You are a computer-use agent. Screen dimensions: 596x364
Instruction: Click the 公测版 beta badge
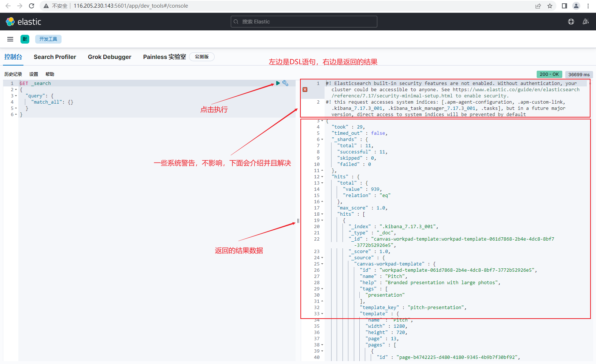click(202, 57)
